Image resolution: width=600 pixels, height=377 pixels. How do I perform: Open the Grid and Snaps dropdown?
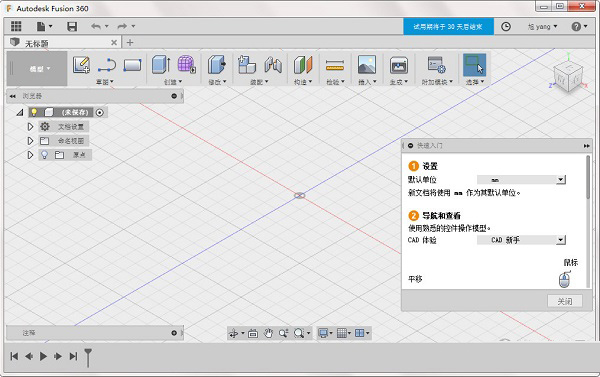(x=344, y=333)
